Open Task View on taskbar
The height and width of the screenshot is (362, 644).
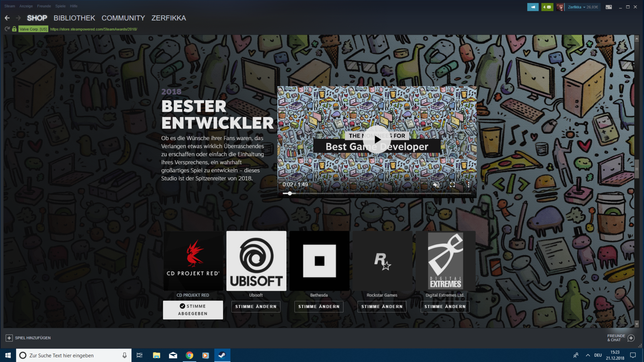(139, 355)
